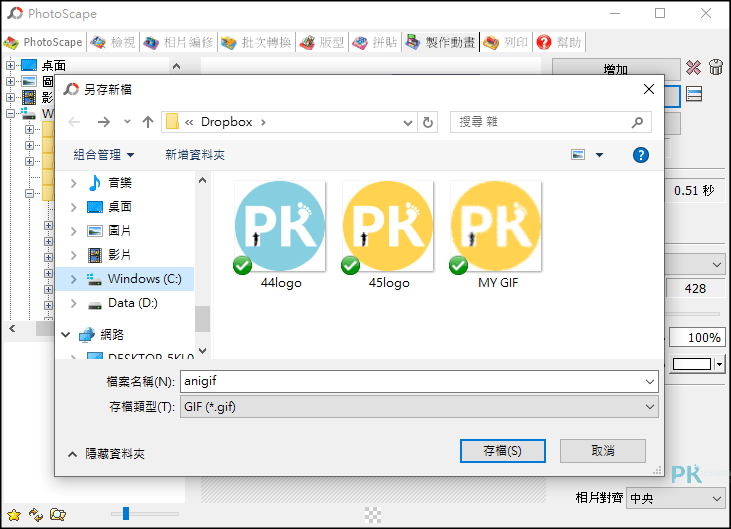Click the trash bin icon in PhotoScape
Screen dimensions: 731x529
pos(716,67)
